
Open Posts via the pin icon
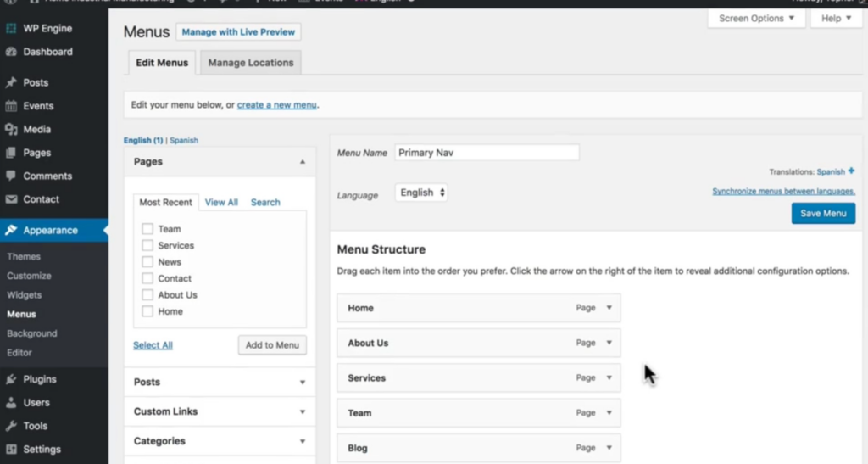[11, 83]
